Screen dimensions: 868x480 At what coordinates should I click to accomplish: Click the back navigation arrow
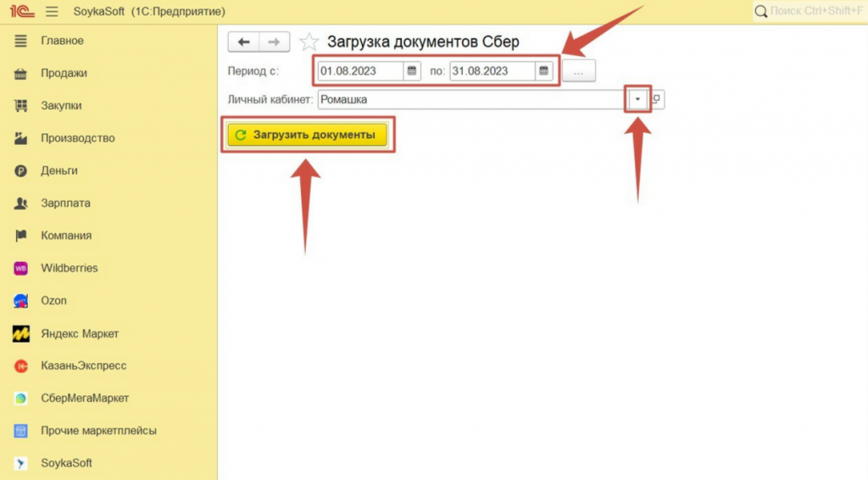coord(244,42)
